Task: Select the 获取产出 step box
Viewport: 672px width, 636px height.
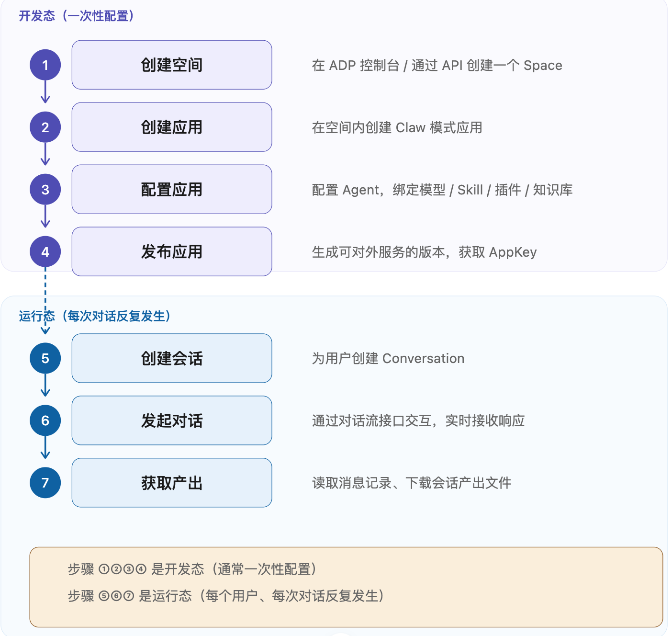Action: 172,483
